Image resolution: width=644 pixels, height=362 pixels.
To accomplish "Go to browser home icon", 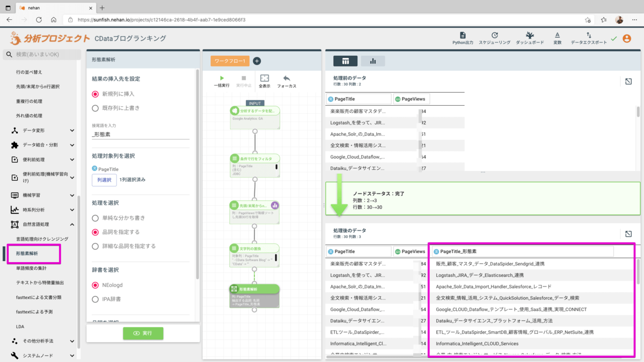I will pos(54,19).
